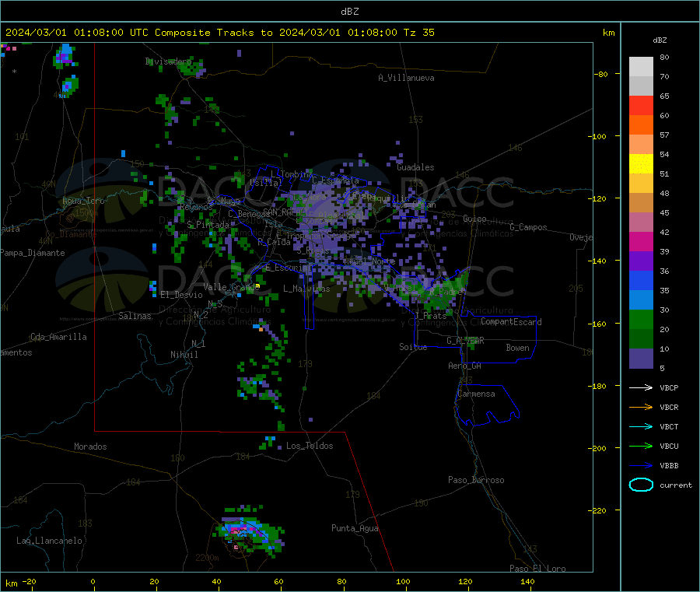This screenshot has width=700, height=592.
Task: Click the Cda_Amarilla map label
Action: [58, 337]
